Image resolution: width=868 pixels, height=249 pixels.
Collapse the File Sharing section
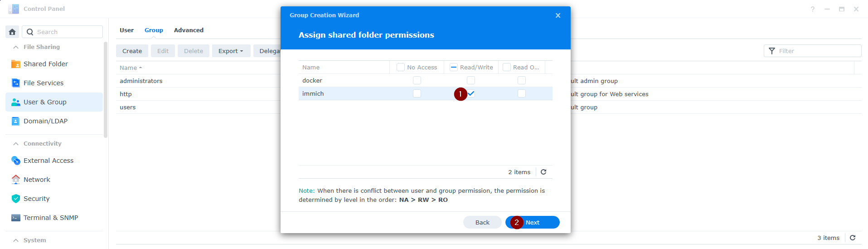[16, 47]
